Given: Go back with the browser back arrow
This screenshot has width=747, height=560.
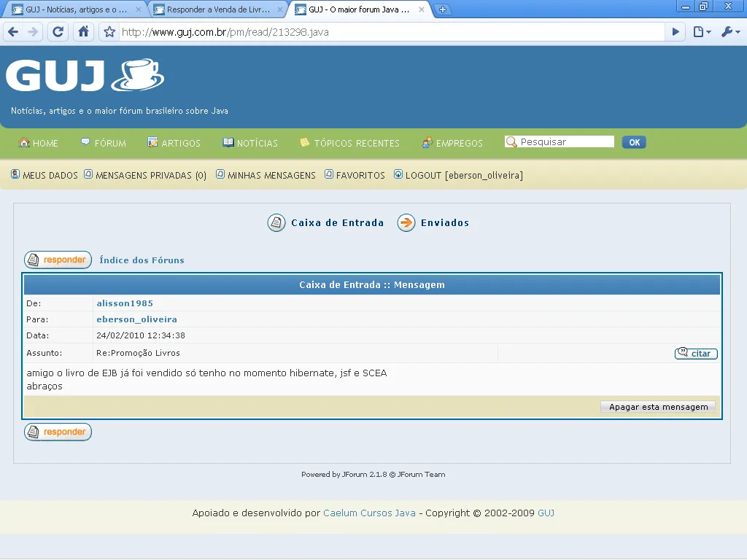Looking at the screenshot, I should 13,32.
